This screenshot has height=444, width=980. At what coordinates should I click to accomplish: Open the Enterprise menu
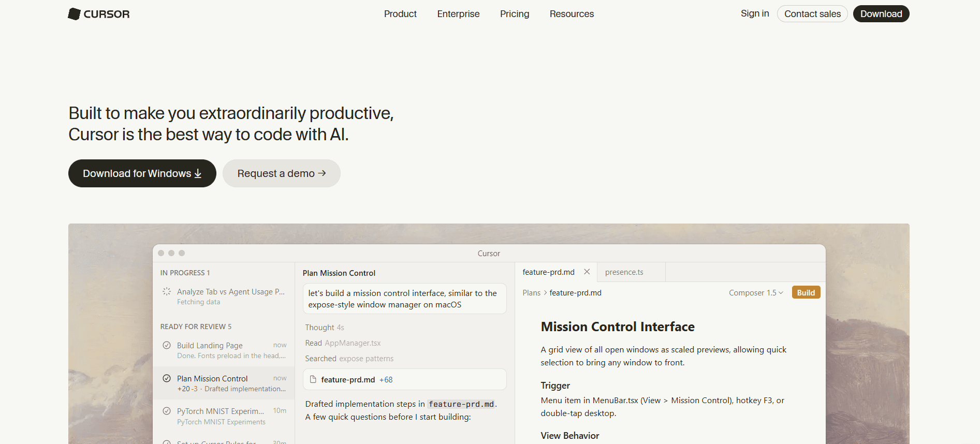point(458,14)
